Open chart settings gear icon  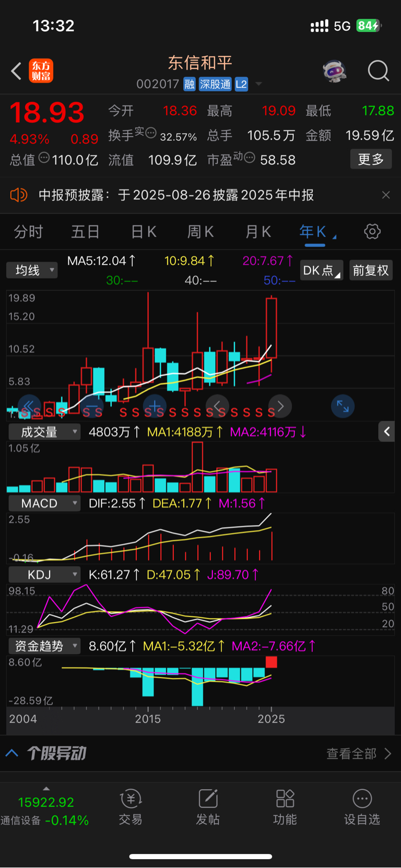(372, 231)
